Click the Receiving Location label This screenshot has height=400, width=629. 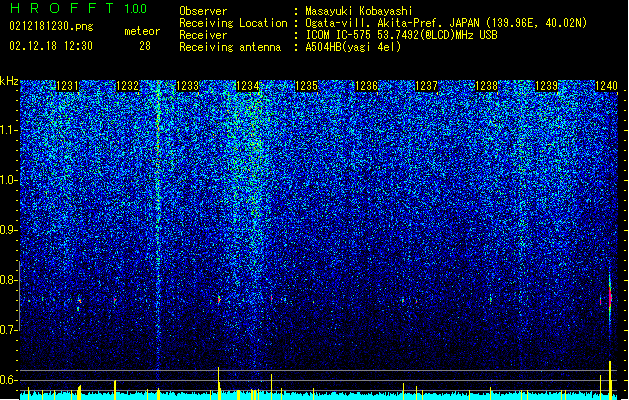(233, 23)
